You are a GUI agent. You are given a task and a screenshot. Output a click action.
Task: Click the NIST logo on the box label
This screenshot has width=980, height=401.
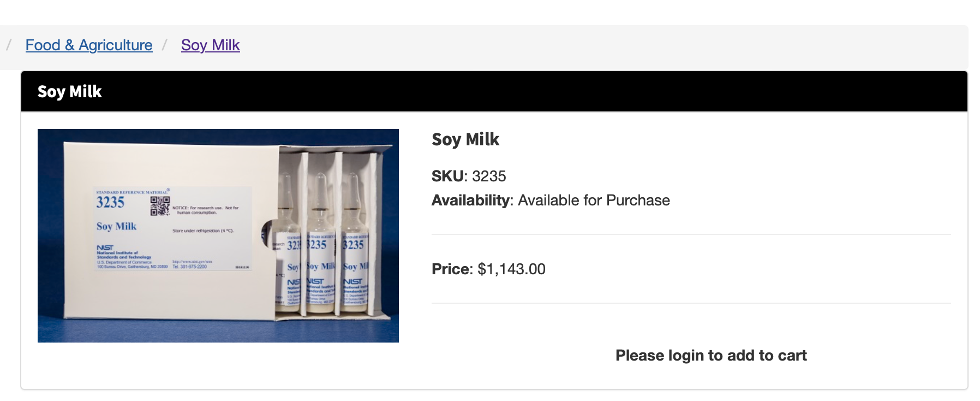(105, 247)
